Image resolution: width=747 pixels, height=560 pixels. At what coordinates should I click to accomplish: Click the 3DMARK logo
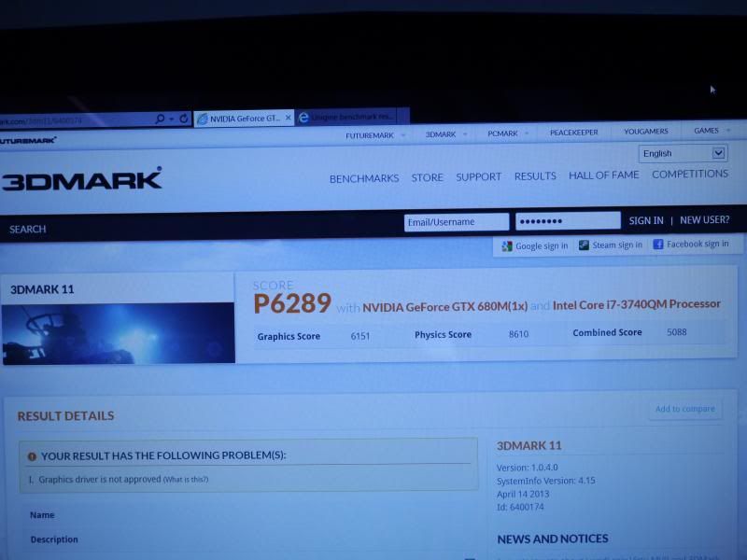tap(81, 179)
